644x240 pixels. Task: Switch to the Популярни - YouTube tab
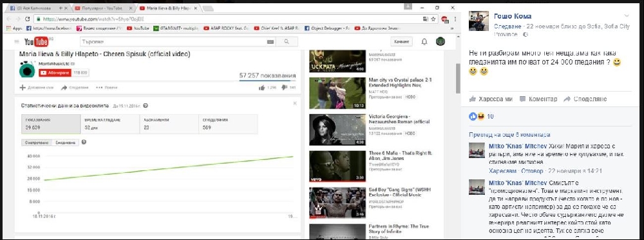tap(102, 8)
